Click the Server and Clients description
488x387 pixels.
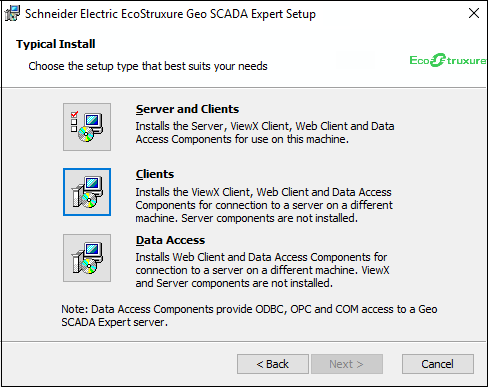[265, 133]
